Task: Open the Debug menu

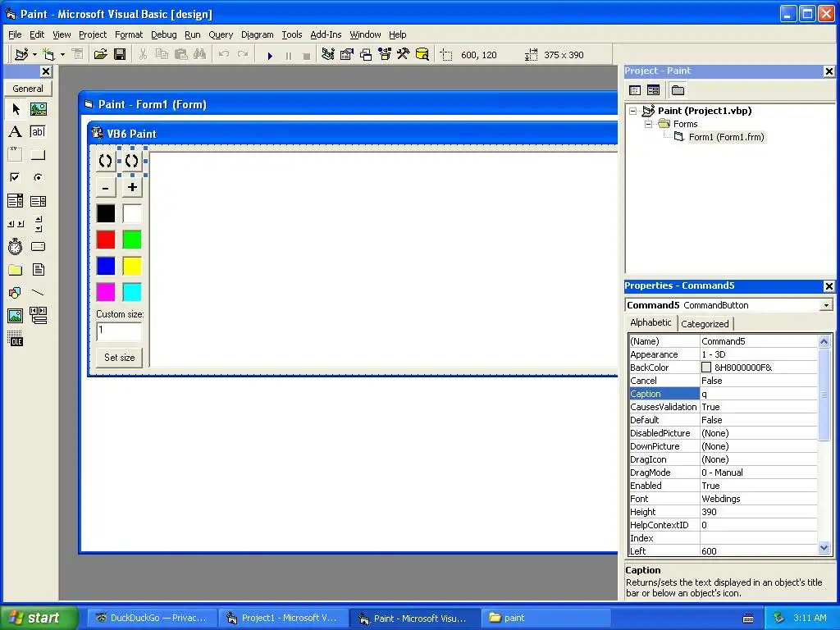Action: pos(163,34)
